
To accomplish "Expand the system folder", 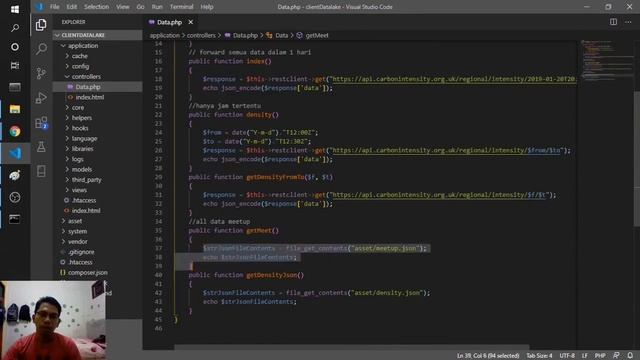I will 98,231.
